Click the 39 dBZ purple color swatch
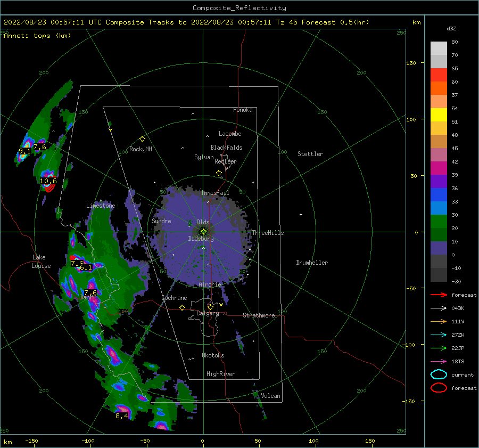Image resolution: width=479 pixels, height=448 pixels. point(439,182)
